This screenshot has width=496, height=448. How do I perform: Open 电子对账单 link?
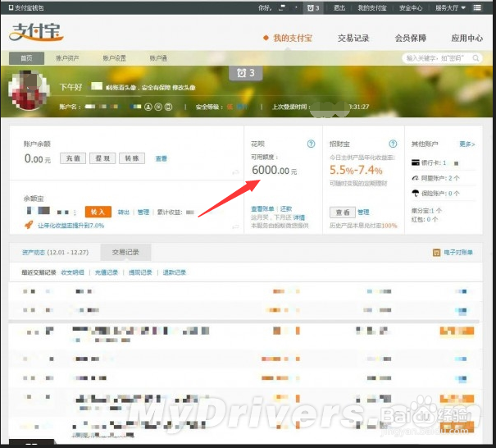point(458,253)
